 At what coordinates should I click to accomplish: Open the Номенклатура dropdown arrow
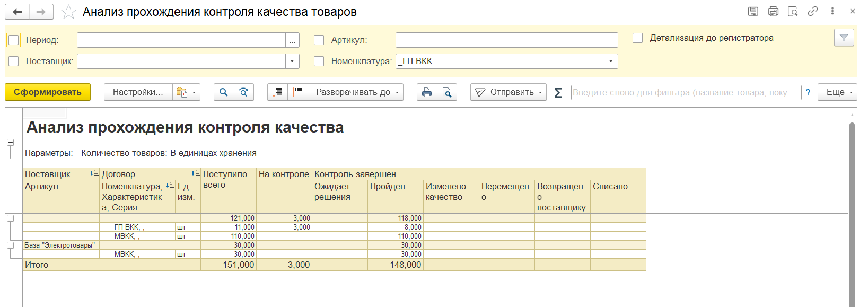(x=611, y=61)
